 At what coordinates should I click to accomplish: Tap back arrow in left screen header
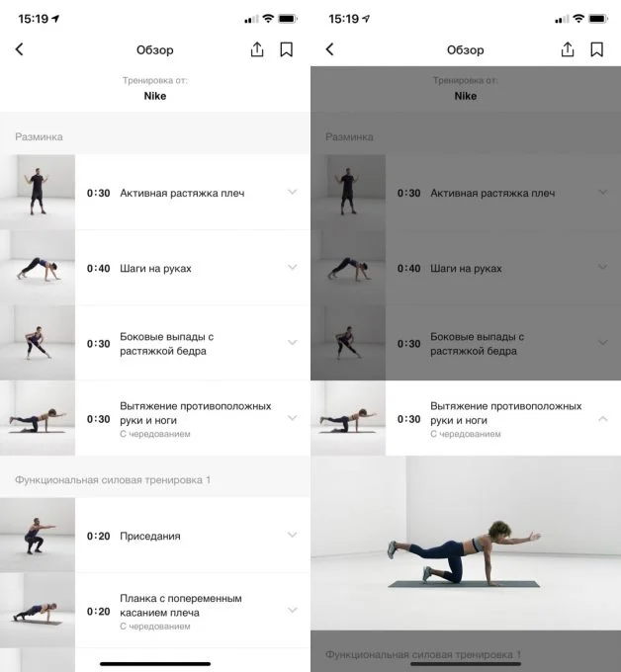[x=20, y=49]
